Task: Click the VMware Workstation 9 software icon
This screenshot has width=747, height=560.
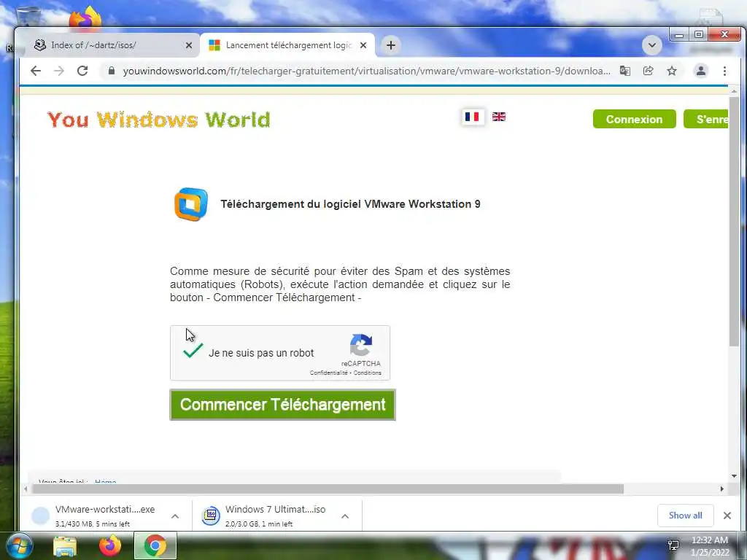Action: (x=190, y=204)
